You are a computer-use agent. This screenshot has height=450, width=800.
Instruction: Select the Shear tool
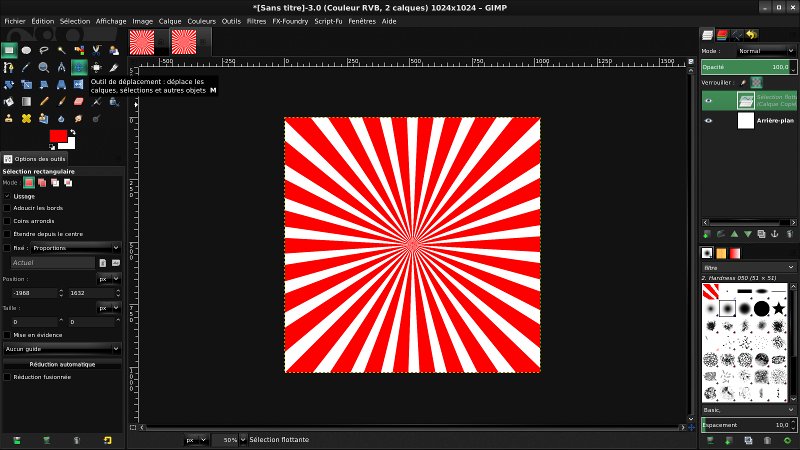click(x=44, y=85)
